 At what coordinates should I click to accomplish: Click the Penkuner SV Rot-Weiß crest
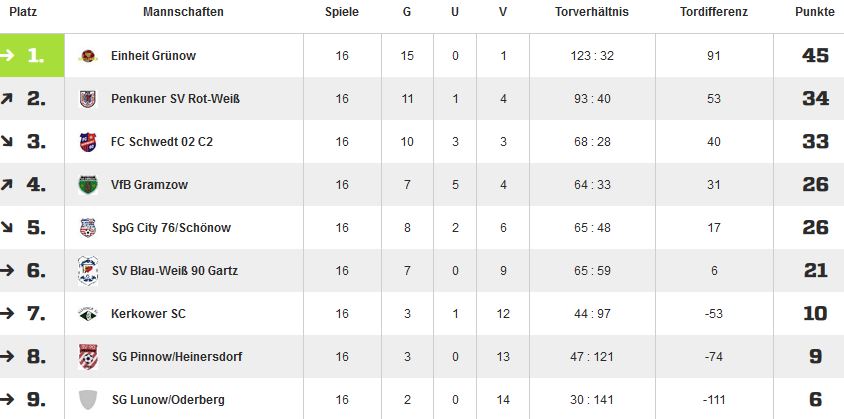[88, 99]
